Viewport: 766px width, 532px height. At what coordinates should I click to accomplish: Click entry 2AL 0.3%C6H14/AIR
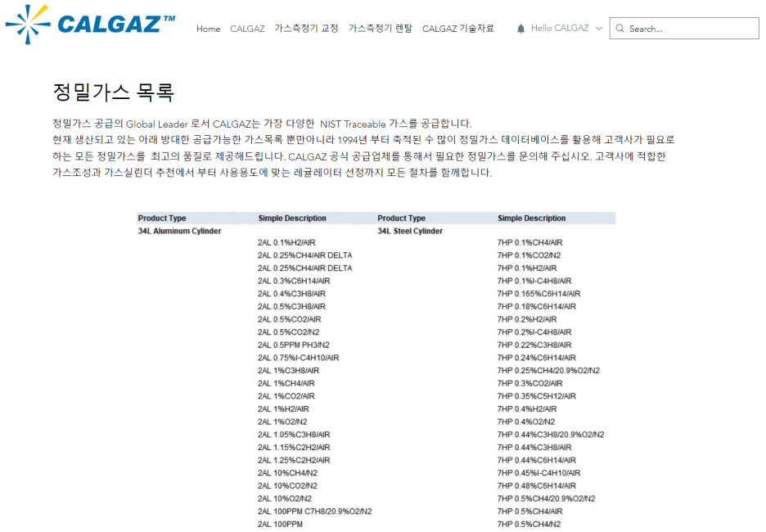coord(294,281)
